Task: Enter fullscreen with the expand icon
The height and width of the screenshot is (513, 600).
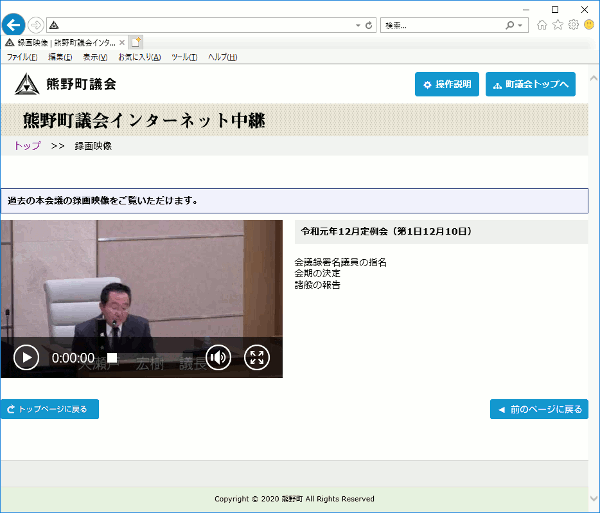Action: coord(257,358)
